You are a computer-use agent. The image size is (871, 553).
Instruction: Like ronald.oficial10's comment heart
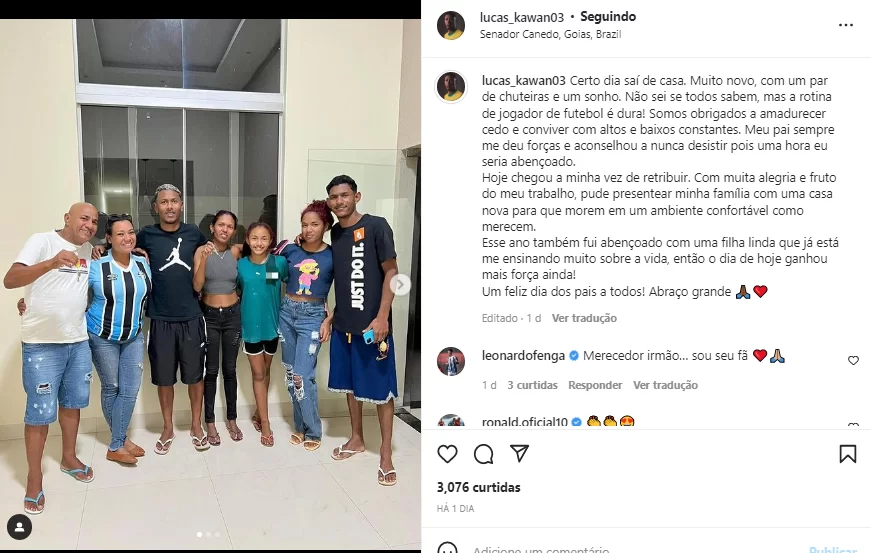(853, 425)
